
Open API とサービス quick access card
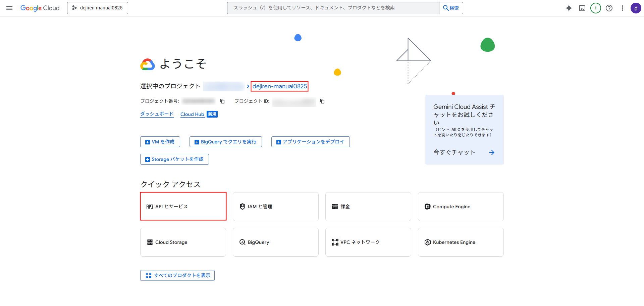tap(183, 206)
